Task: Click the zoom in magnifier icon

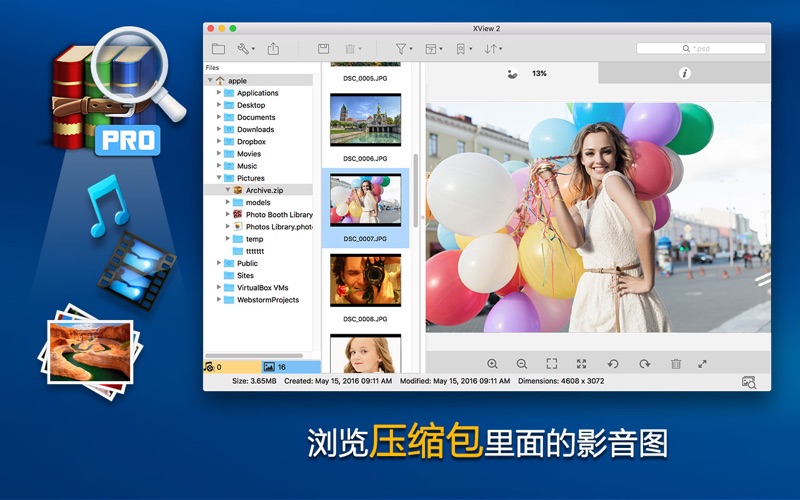Action: click(492, 364)
